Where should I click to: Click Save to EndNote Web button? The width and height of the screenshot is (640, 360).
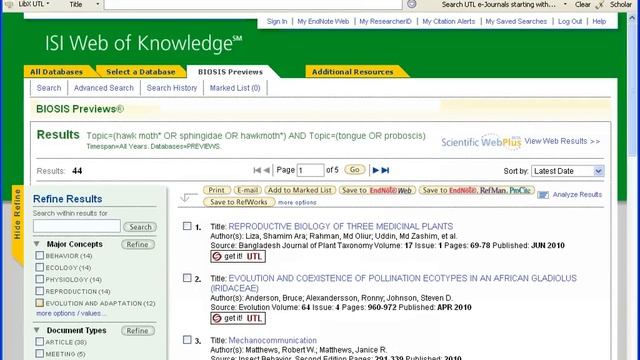377,190
